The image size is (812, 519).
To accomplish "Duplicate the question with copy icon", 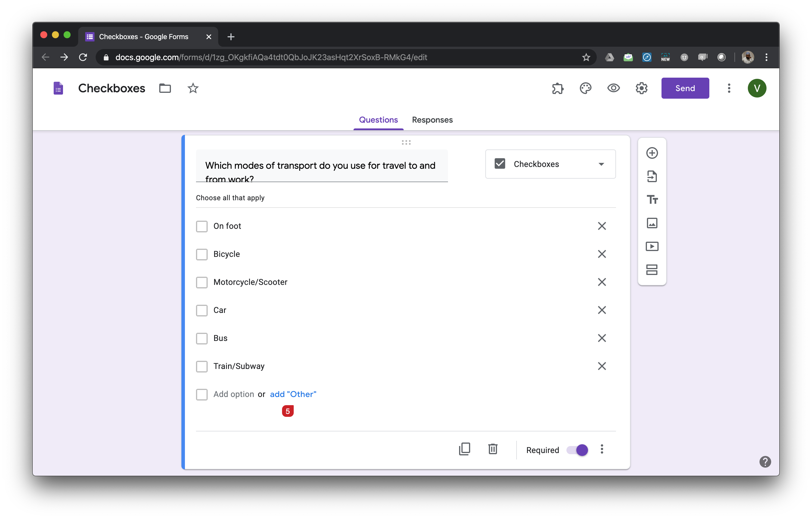I will [x=464, y=449].
